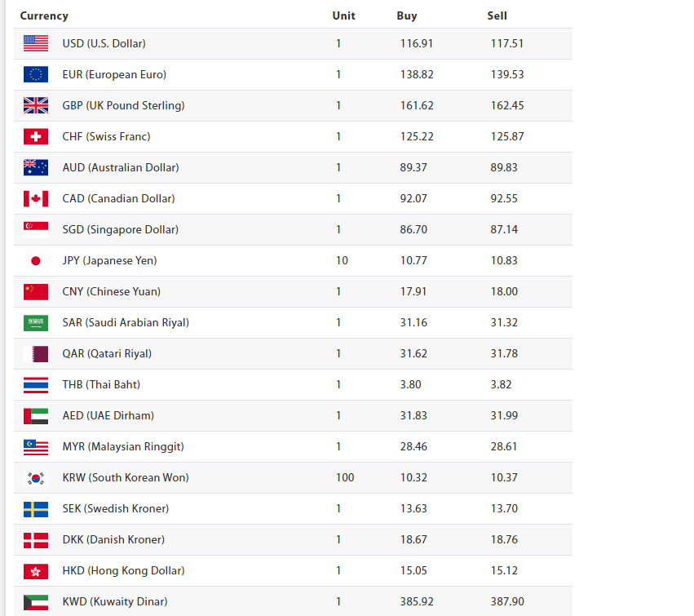Click the Unit column header
Screen dimensions: 694x616
[344, 16]
